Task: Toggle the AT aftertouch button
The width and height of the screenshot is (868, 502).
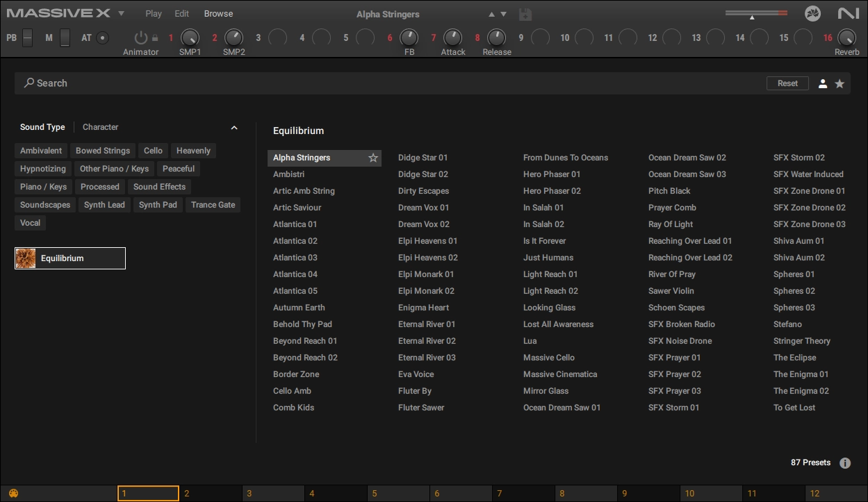Action: point(103,37)
